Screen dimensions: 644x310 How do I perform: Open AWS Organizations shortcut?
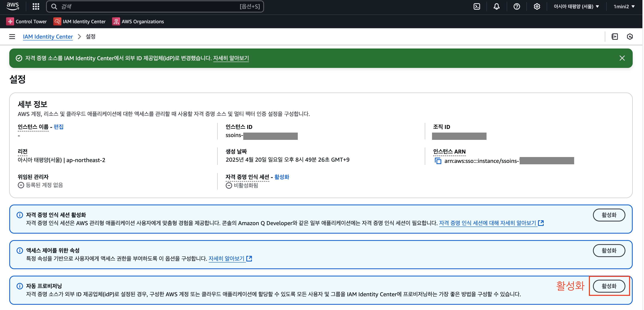click(x=138, y=21)
